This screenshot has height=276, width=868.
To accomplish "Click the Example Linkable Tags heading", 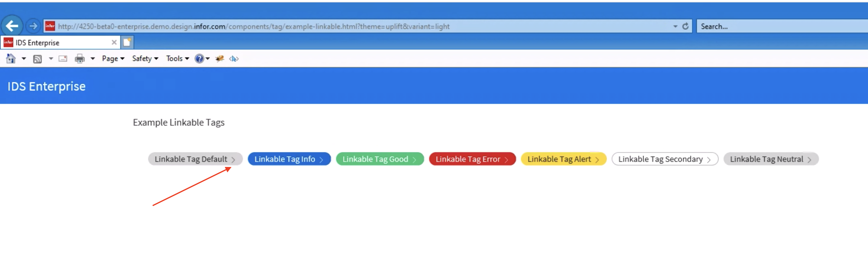I will pos(179,123).
